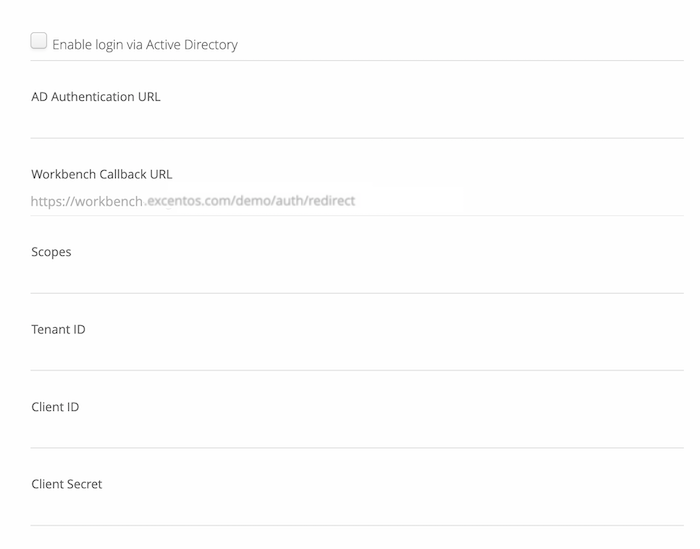Image resolution: width=700 pixels, height=549 pixels.
Task: Click the excentos.com placeholder URL text
Action: point(193,201)
